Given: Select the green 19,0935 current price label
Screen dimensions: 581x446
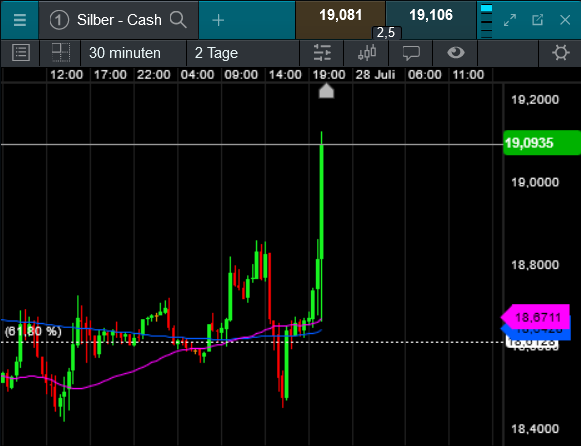Looking at the screenshot, I should click(x=542, y=143).
